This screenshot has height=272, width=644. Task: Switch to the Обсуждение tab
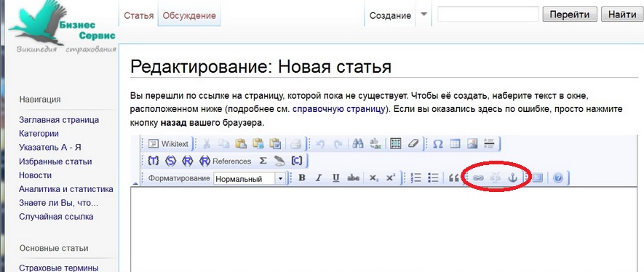pyautogui.click(x=189, y=15)
